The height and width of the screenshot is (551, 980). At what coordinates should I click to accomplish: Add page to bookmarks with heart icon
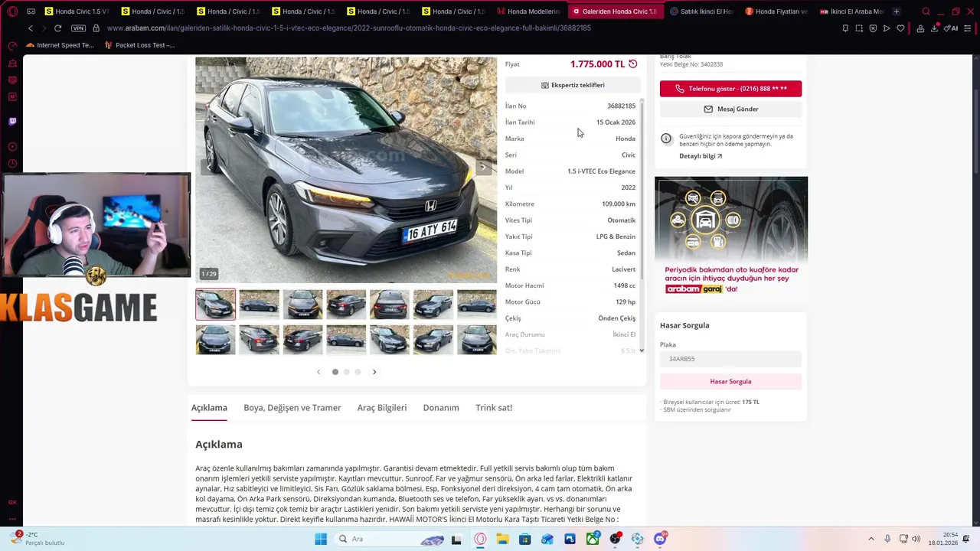coord(900,28)
